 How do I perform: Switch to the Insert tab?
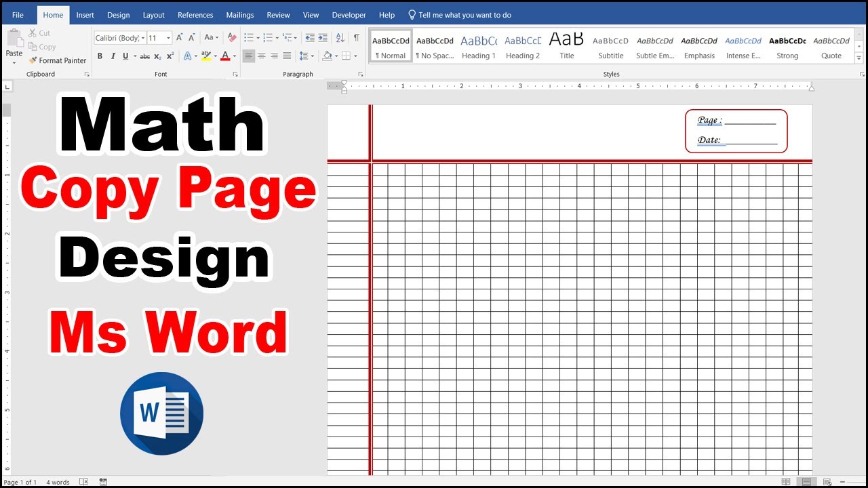85,15
